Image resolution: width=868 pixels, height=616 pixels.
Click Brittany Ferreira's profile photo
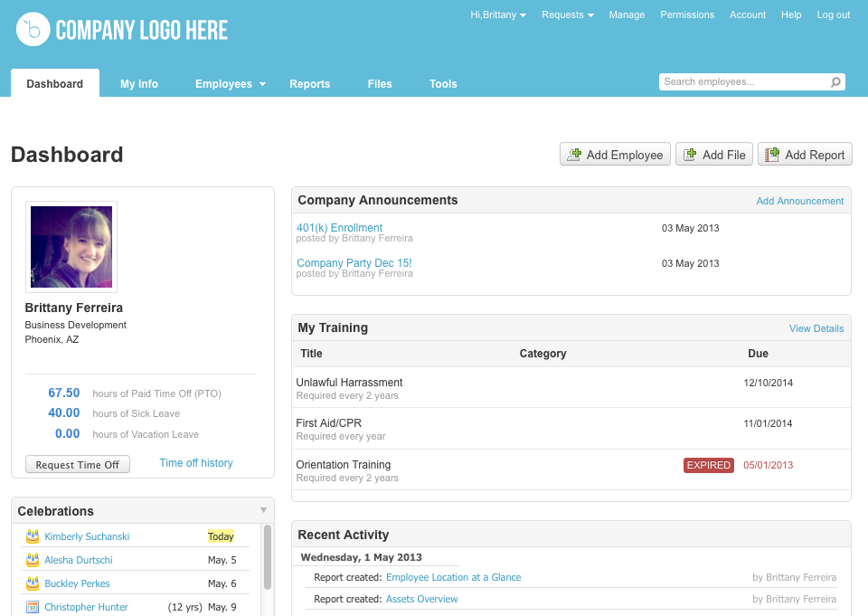(x=71, y=246)
